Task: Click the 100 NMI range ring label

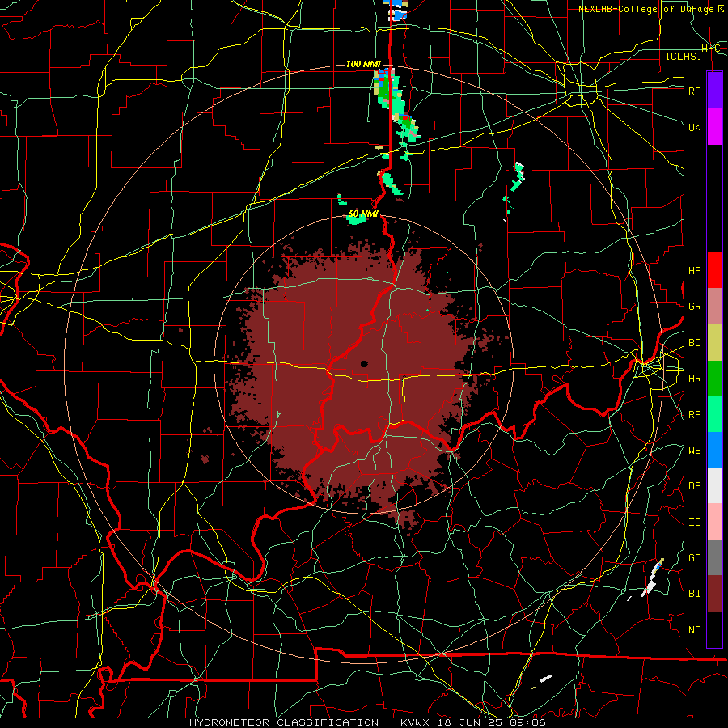Action: 363,64
